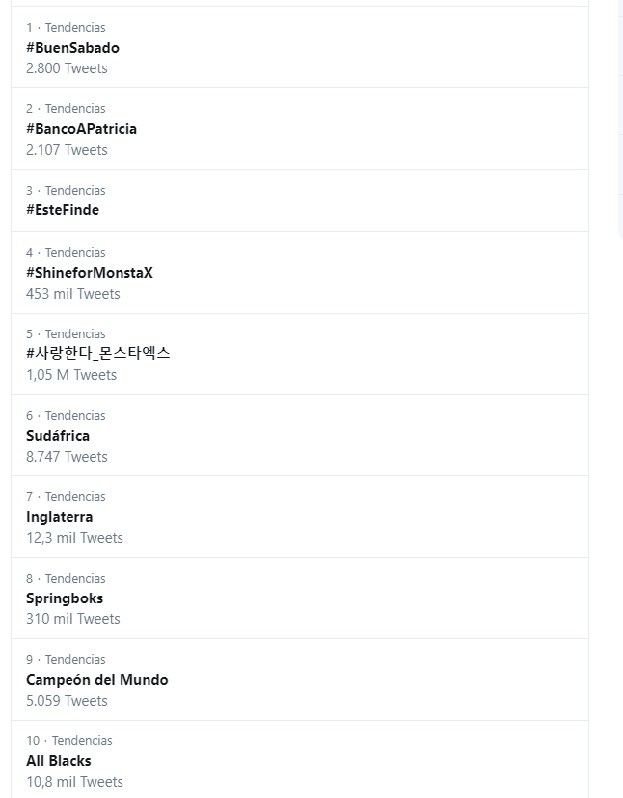Open the #EsteFinde trending topic

(62, 210)
